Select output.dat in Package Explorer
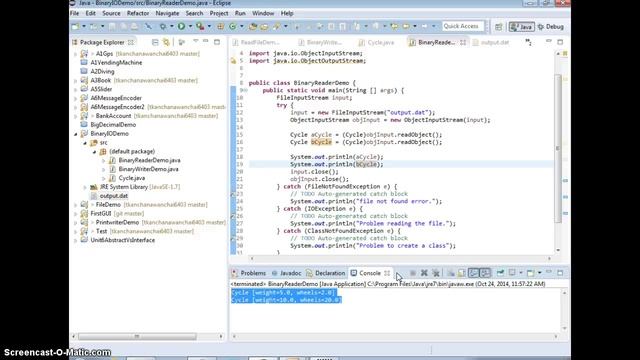Viewport: 640px width, 360px height. click(113, 196)
